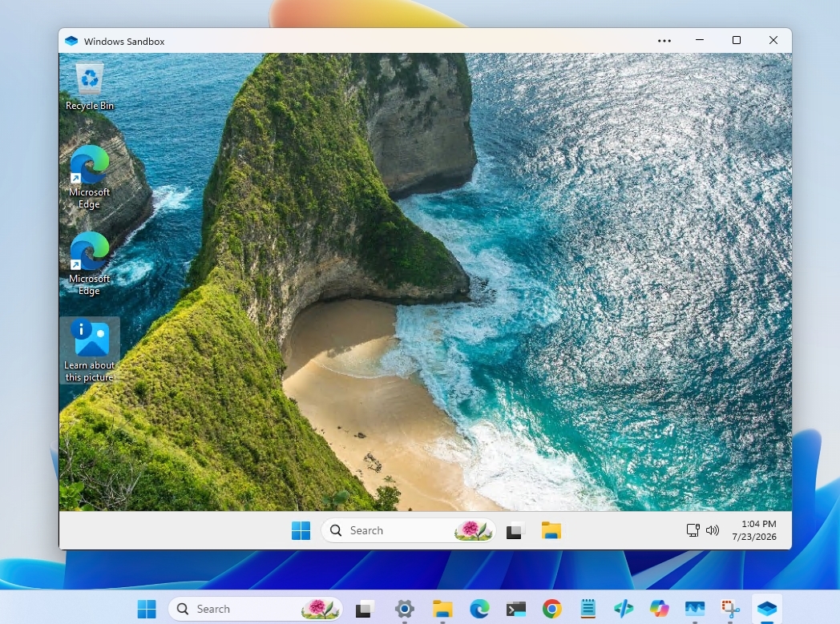Screen dimensions: 840x624
Task: Open Task View on the host taskbar
Action: point(364,609)
